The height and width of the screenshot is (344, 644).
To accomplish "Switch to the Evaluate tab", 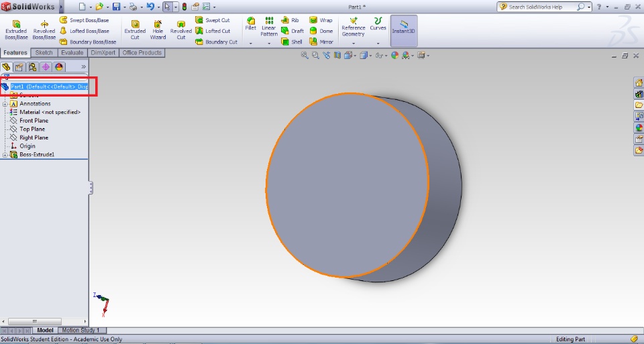I will point(72,52).
